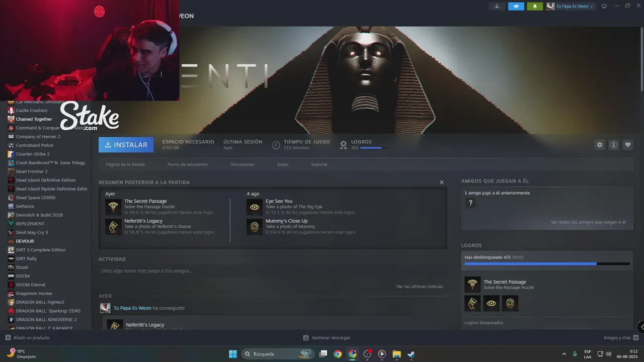Open the Tiempo de juego clock icon
Screen dimensions: 644x362
click(x=276, y=145)
